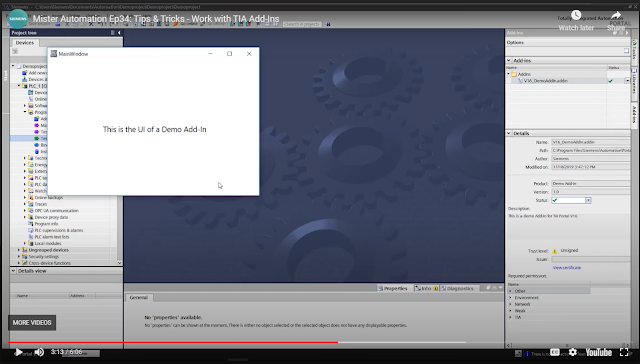Click the Options toolbar icon in Add-ins
The height and width of the screenshot is (364, 640).
[x=627, y=51]
